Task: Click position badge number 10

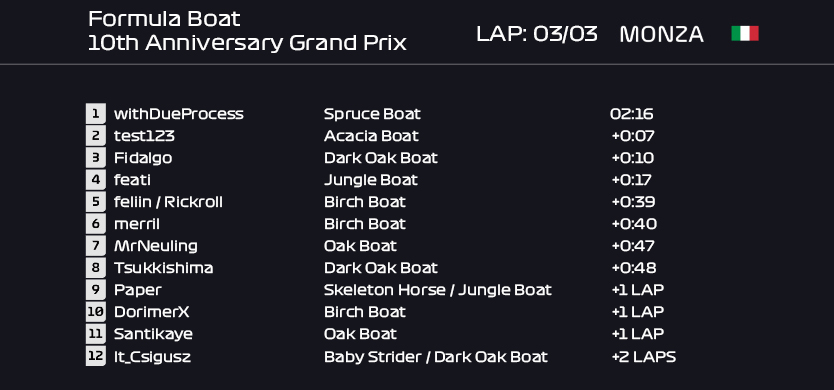Action: 96,312
